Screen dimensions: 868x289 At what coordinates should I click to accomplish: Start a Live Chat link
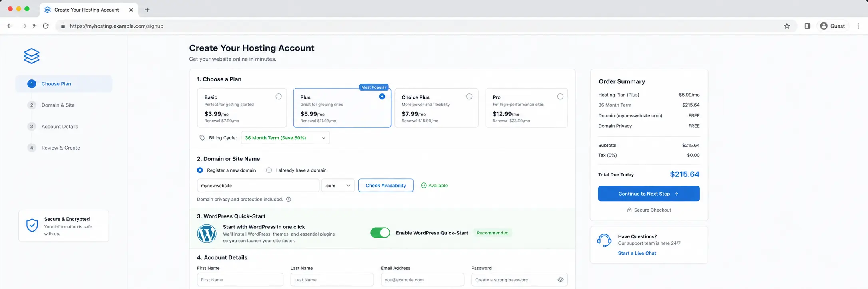click(637, 253)
